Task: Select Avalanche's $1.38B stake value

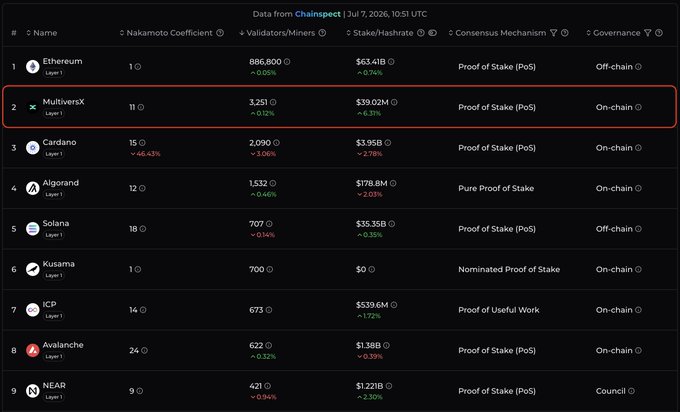Action: [369, 346]
